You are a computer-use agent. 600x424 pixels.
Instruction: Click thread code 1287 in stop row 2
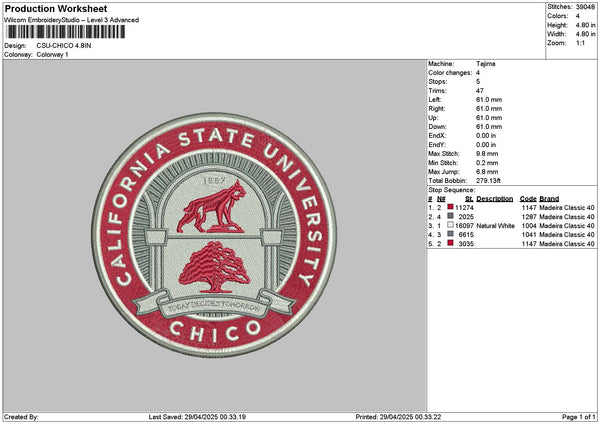click(x=529, y=217)
